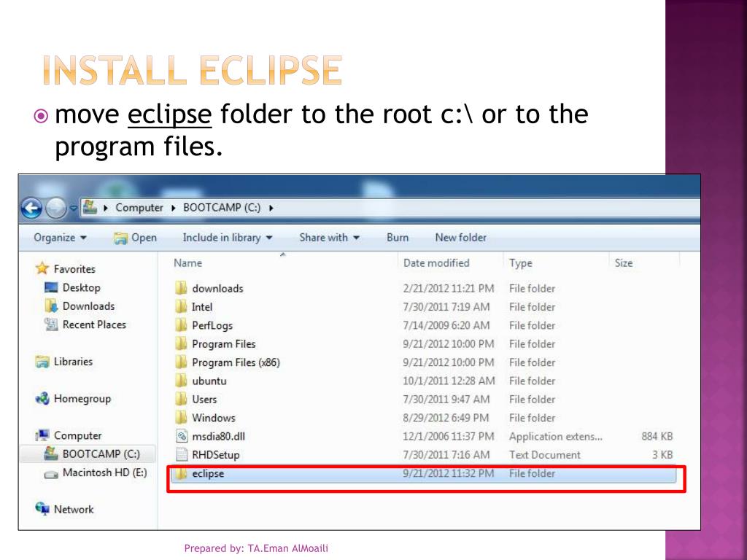Click the New folder button
Screen dimensions: 747x560
click(x=461, y=238)
